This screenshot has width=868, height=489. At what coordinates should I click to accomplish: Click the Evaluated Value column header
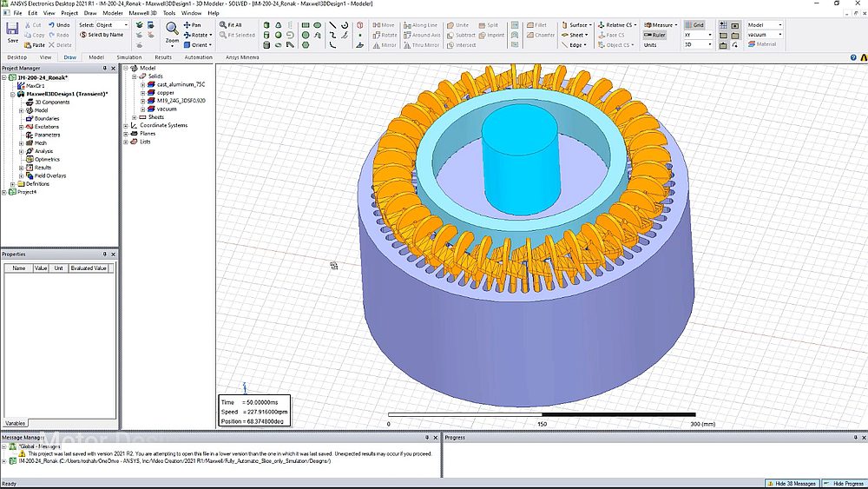coord(88,268)
